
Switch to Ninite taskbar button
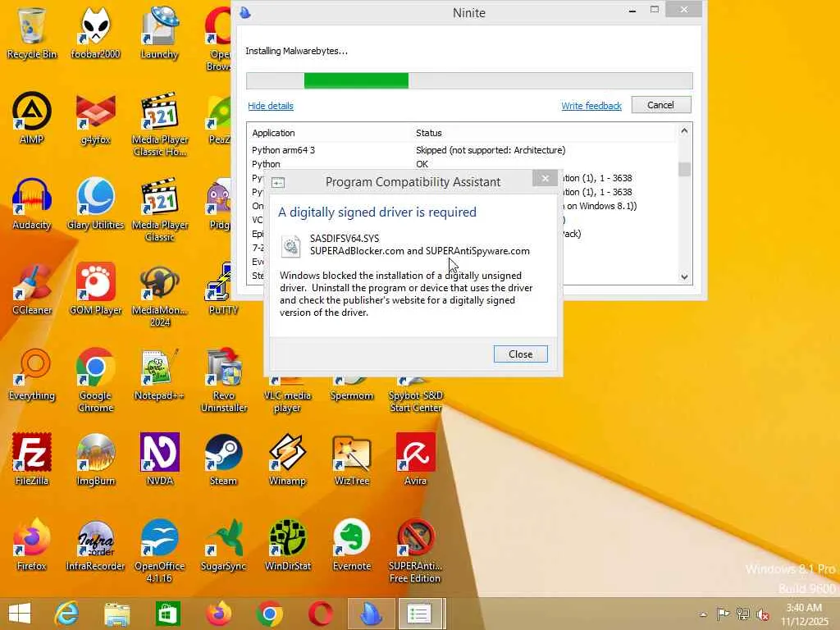[x=372, y=614]
